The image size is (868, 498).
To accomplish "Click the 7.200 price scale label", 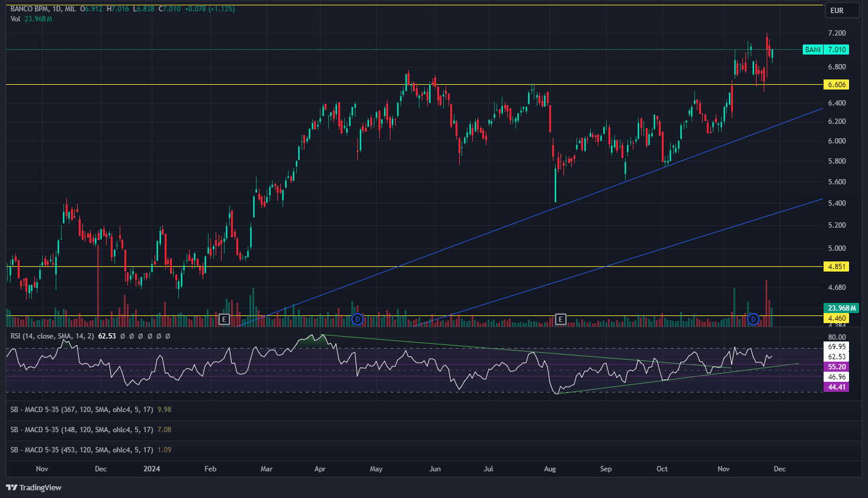I will click(x=837, y=33).
